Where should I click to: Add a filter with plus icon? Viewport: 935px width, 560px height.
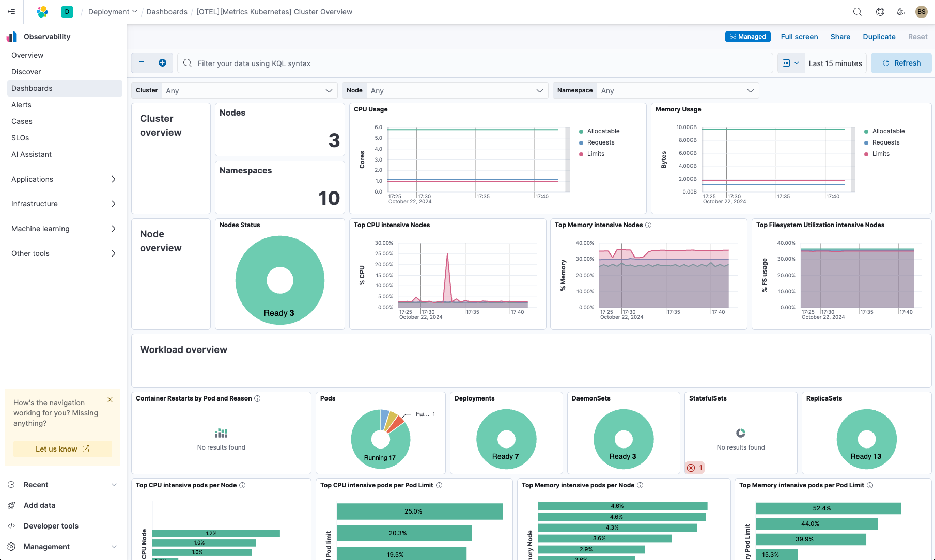(x=162, y=63)
